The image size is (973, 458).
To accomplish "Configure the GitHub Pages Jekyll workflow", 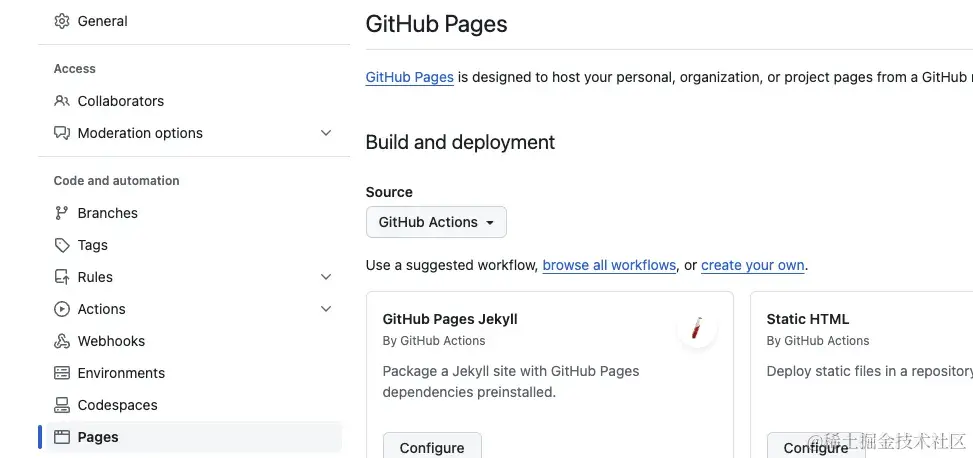I will (x=432, y=447).
